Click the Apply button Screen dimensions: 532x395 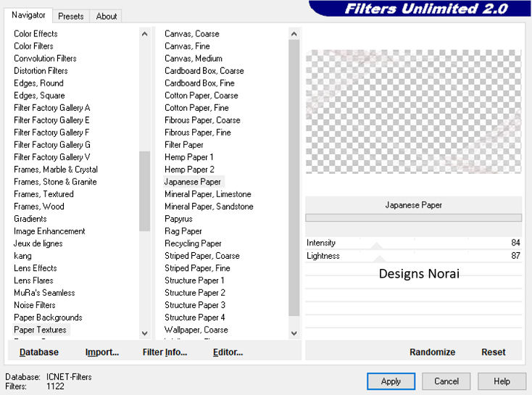[x=391, y=381]
